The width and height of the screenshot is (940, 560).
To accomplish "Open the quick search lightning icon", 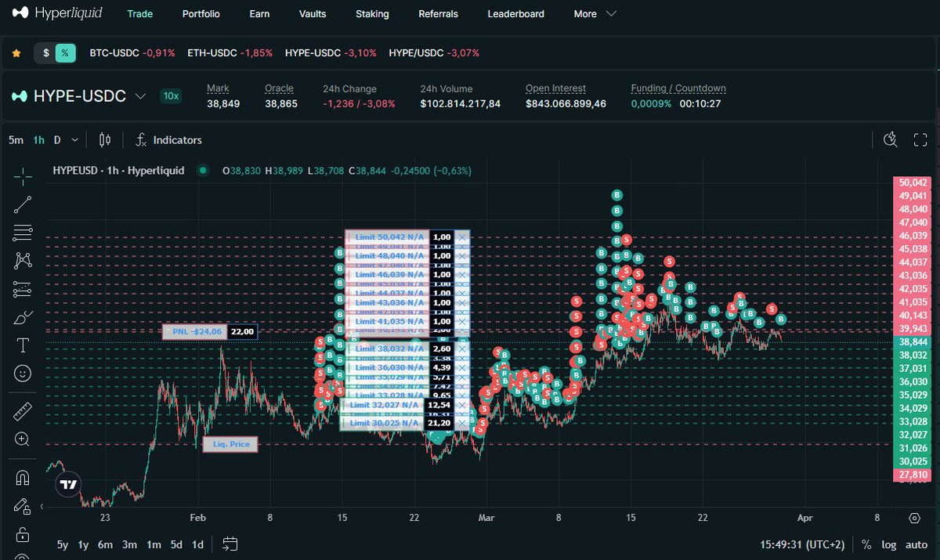I will pyautogui.click(x=890, y=140).
